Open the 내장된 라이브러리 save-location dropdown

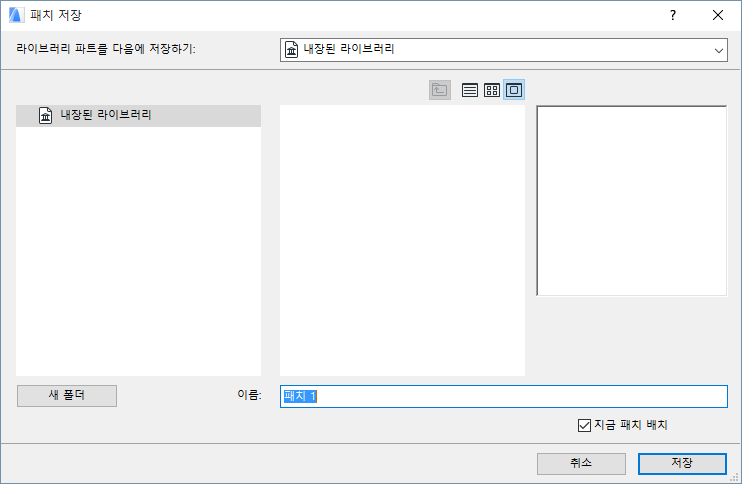coord(504,50)
